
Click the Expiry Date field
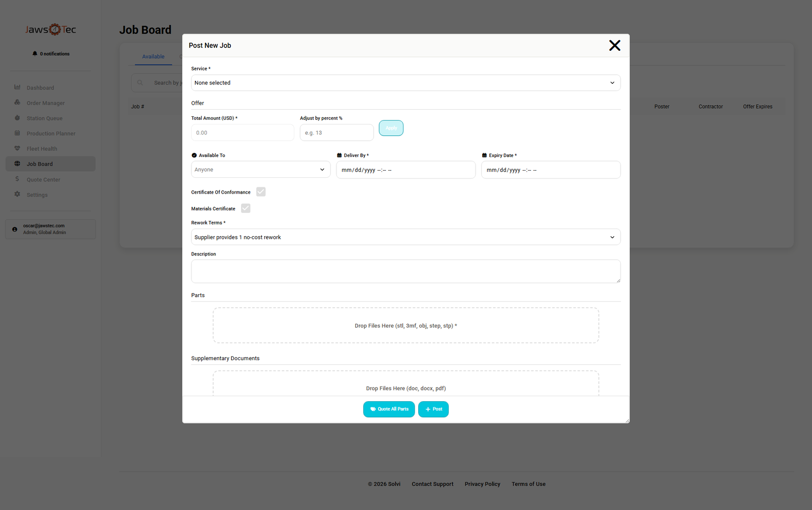click(551, 170)
